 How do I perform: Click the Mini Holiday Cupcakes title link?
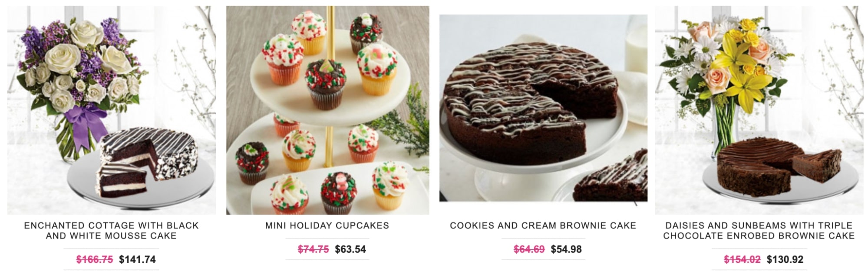point(327,225)
